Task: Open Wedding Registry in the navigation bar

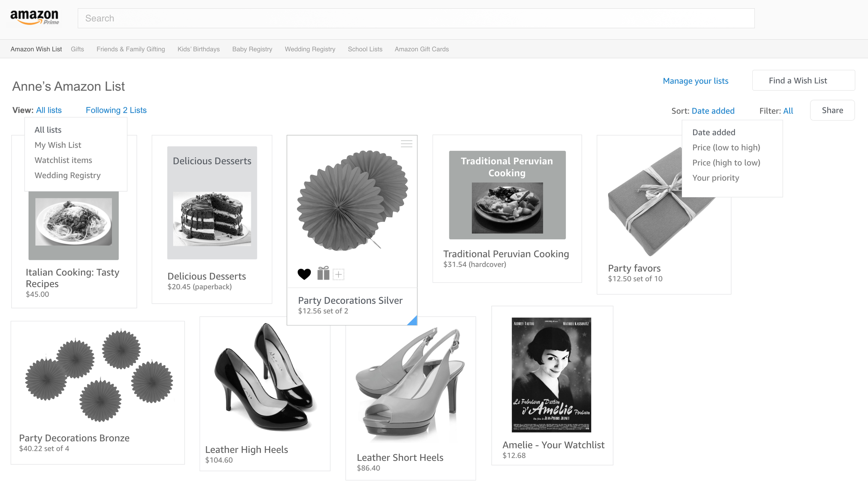Action: 310,49
